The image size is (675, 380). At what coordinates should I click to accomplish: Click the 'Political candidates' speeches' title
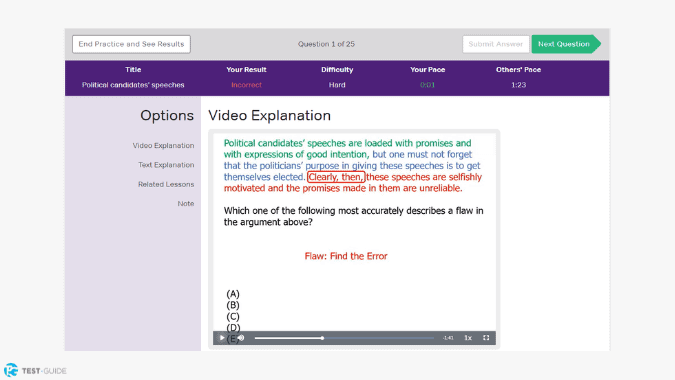133,85
